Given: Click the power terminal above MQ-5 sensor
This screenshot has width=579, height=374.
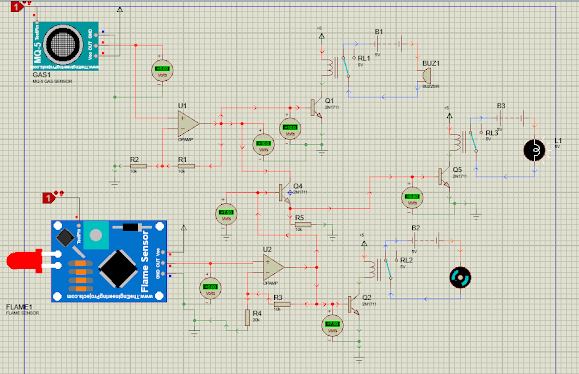Looking at the screenshot, I should [120, 9].
